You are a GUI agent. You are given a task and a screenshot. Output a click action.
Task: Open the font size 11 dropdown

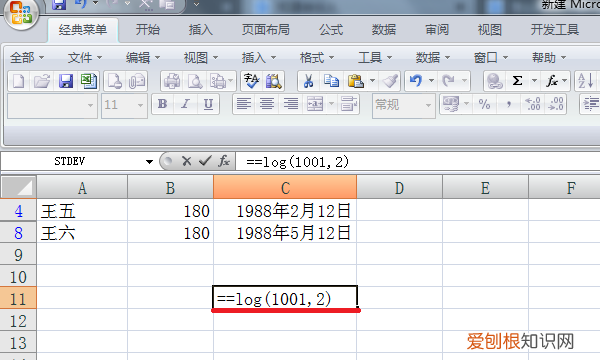[x=140, y=105]
